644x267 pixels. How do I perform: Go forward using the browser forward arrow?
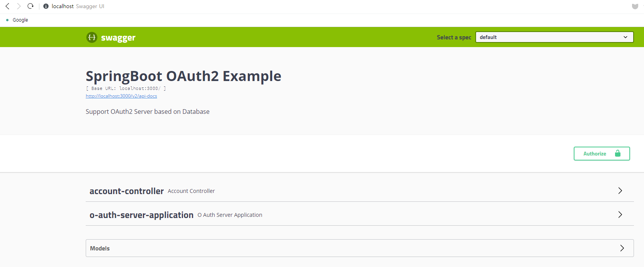[x=19, y=6]
